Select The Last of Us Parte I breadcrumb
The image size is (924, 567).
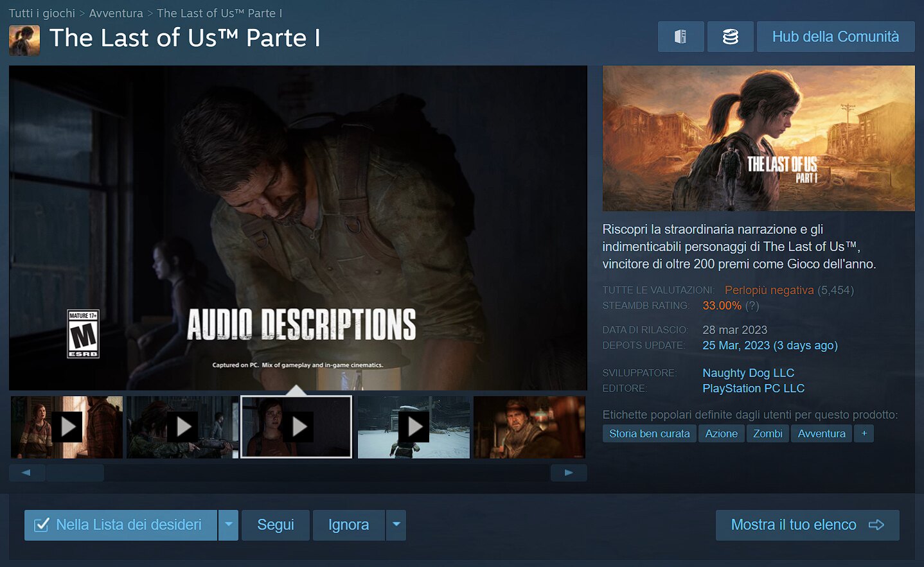point(220,13)
